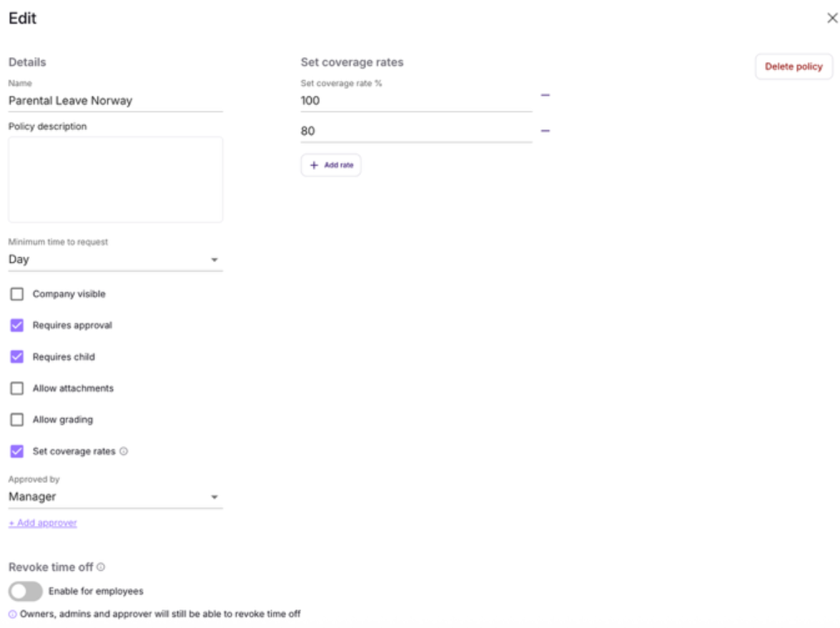
Task: Check the Allow grading option
Action: (x=17, y=419)
